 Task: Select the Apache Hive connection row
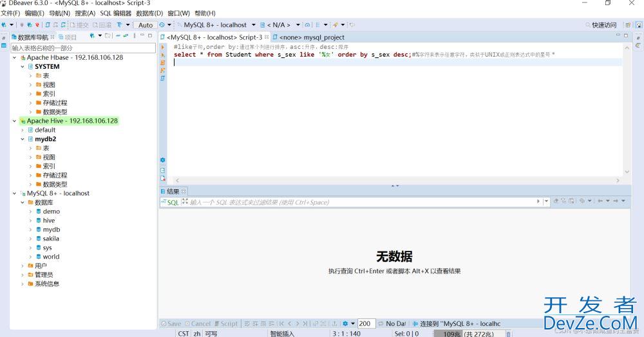tap(69, 121)
